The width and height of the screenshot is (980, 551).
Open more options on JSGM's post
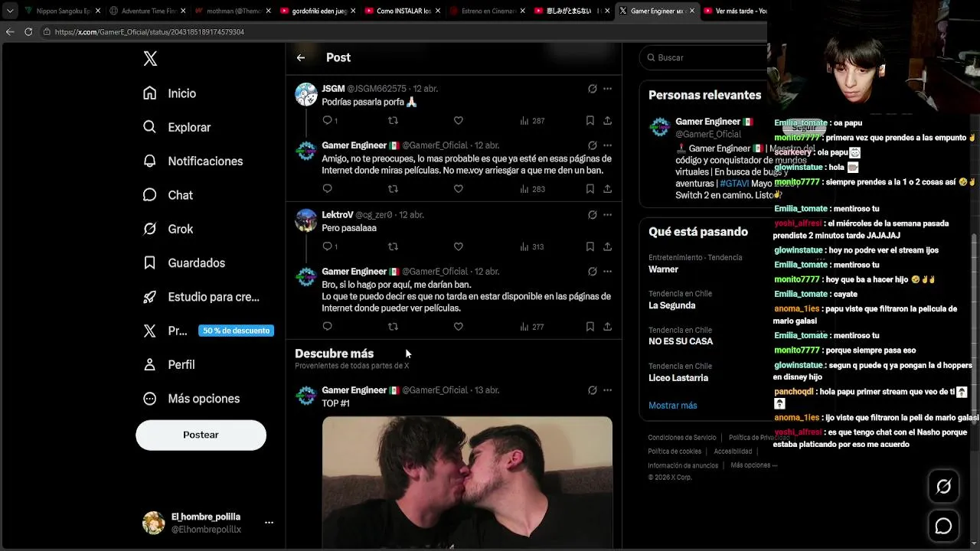click(x=607, y=89)
